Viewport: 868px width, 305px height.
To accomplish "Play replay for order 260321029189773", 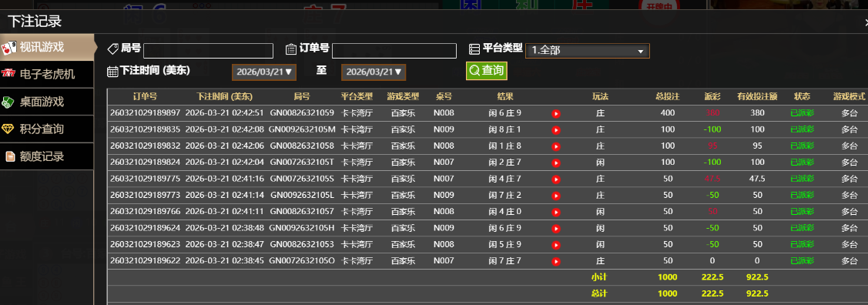I will [x=556, y=196].
